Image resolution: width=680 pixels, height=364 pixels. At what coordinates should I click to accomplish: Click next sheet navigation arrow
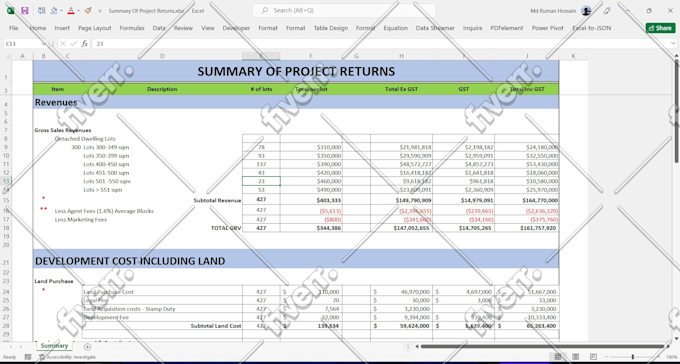[x=21, y=347]
